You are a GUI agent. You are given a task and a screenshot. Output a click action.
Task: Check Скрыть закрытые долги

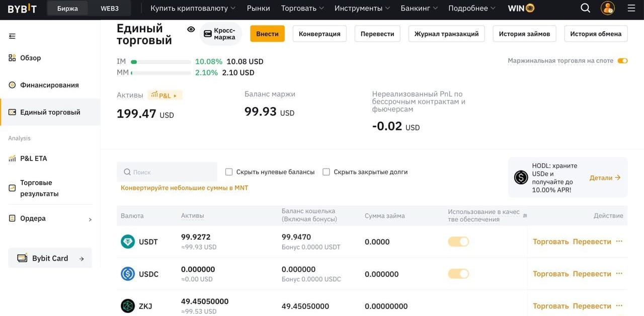tap(326, 172)
